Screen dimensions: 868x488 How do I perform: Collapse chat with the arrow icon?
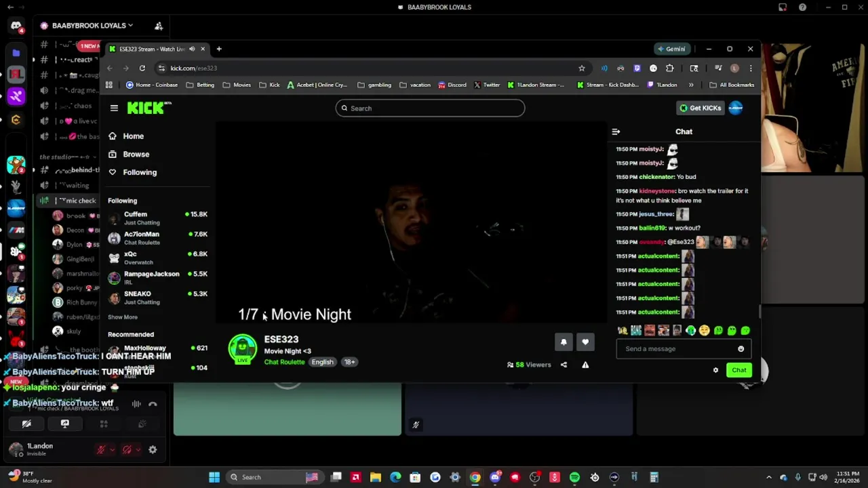pyautogui.click(x=616, y=131)
